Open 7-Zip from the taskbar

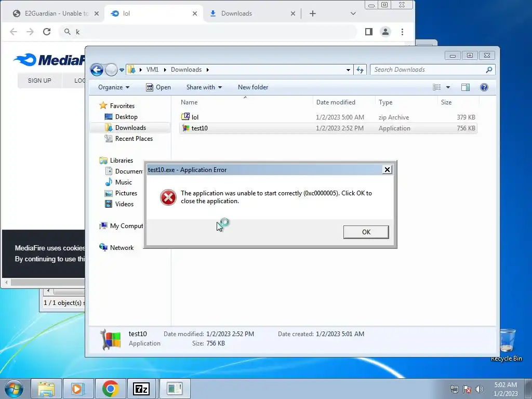(x=142, y=389)
